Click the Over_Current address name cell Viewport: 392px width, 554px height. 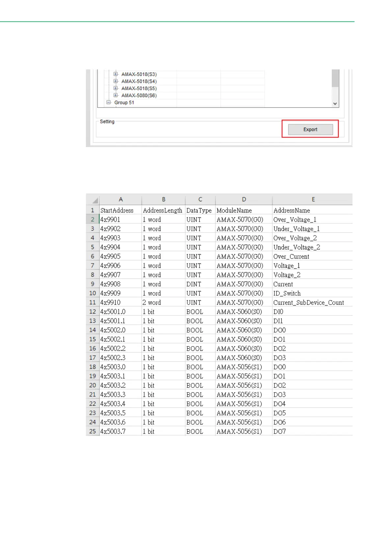pos(291,257)
